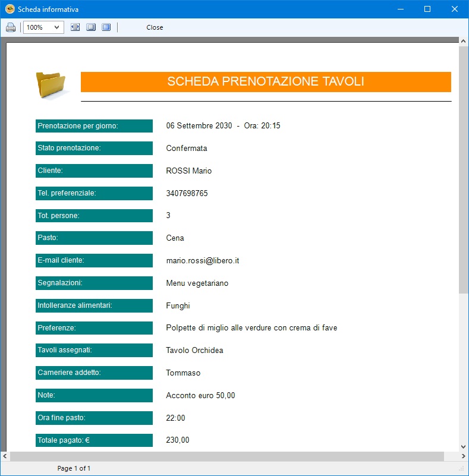Click the 'Ora fine pasto:' label
Screen dimensions: 469x476
(x=94, y=418)
